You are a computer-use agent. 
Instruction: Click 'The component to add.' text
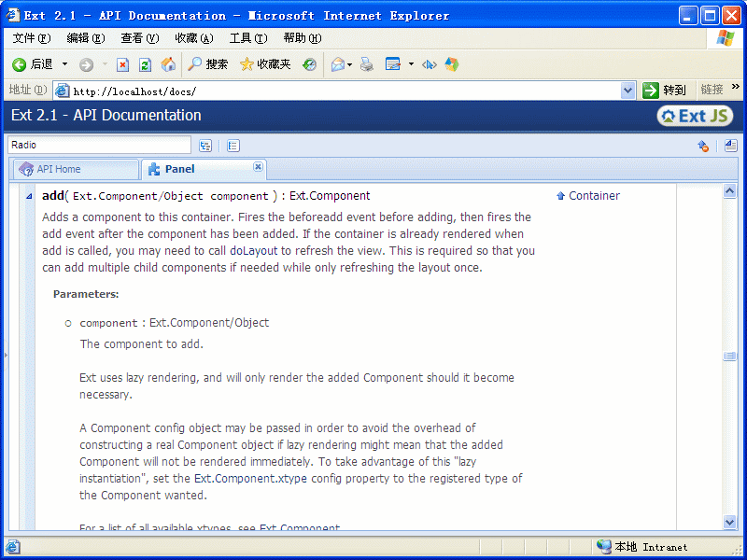[x=142, y=343]
